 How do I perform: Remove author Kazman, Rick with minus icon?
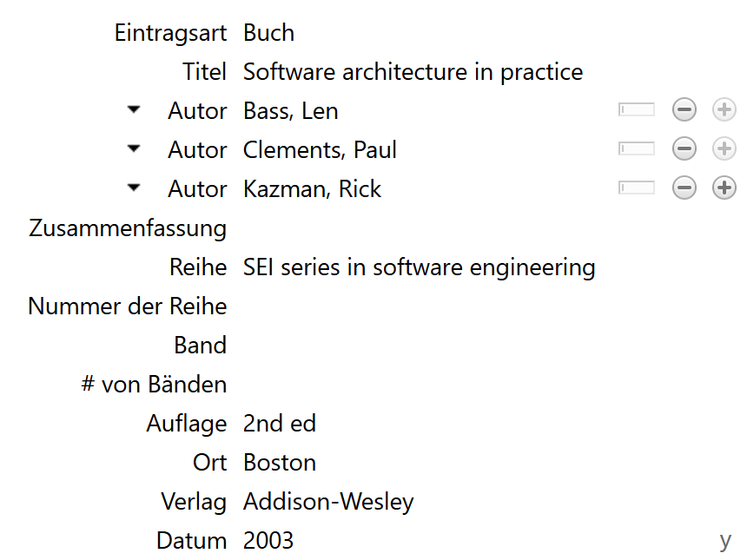[684, 188]
